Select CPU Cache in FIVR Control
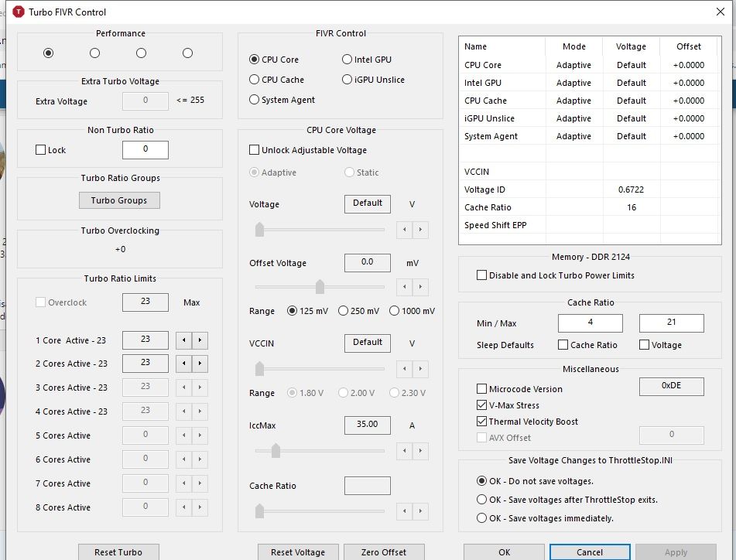Viewport: 736px width, 560px height. click(x=276, y=80)
